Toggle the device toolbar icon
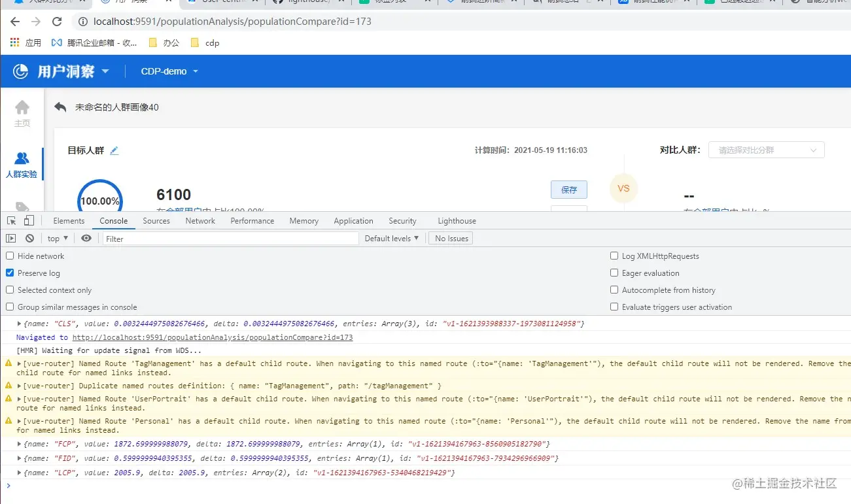Image resolution: width=851 pixels, height=504 pixels. pos(29,221)
